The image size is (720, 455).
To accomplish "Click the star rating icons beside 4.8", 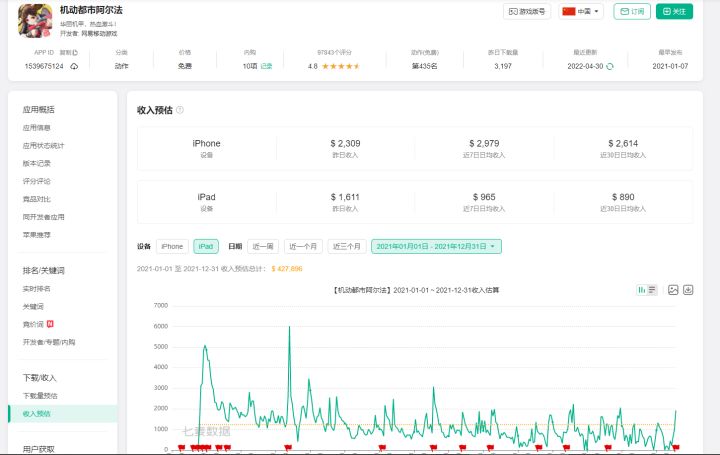I will click(341, 66).
